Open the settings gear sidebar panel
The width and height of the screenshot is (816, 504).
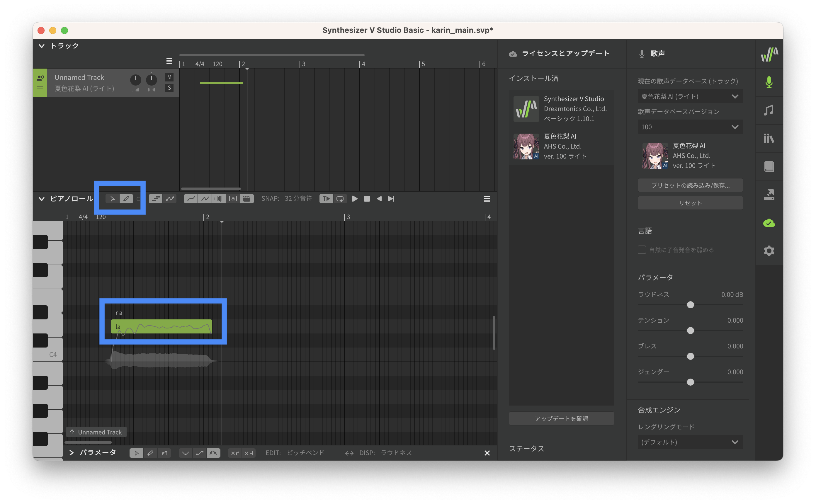click(x=769, y=251)
